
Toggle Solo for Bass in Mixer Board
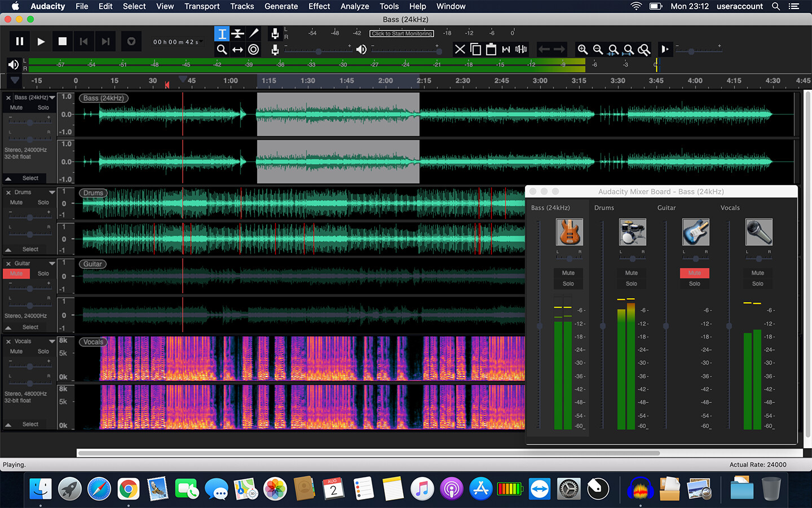tap(568, 284)
